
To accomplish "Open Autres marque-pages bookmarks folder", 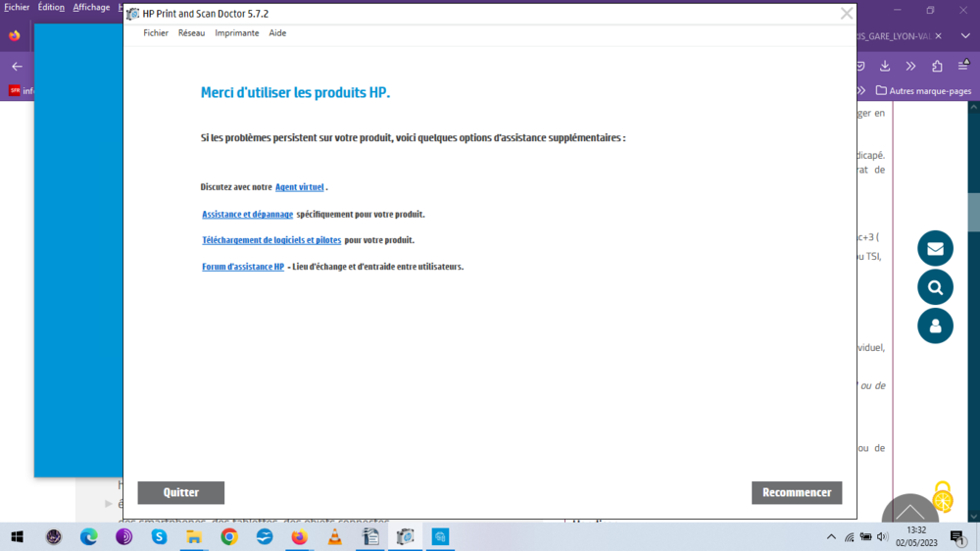I will tap(923, 90).
